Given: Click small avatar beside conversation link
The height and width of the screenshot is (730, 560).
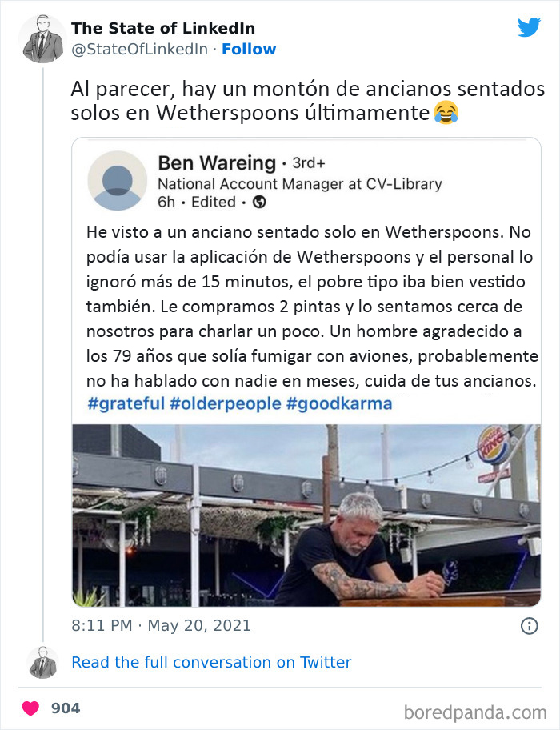Looking at the screenshot, I should [42, 662].
